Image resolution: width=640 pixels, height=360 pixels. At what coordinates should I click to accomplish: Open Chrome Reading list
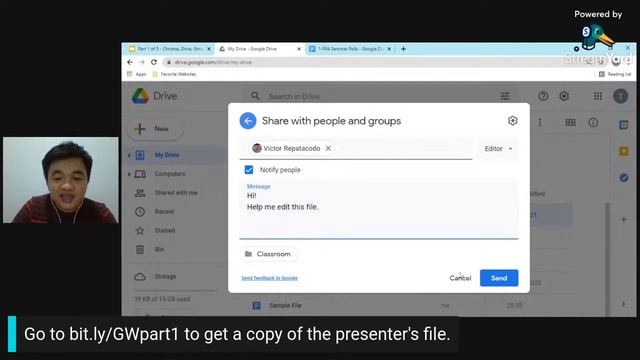(x=615, y=74)
